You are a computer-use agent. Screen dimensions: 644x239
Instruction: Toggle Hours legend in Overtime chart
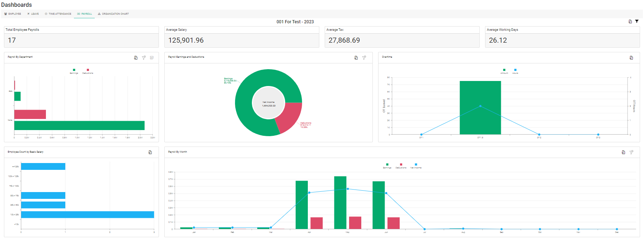click(x=515, y=71)
